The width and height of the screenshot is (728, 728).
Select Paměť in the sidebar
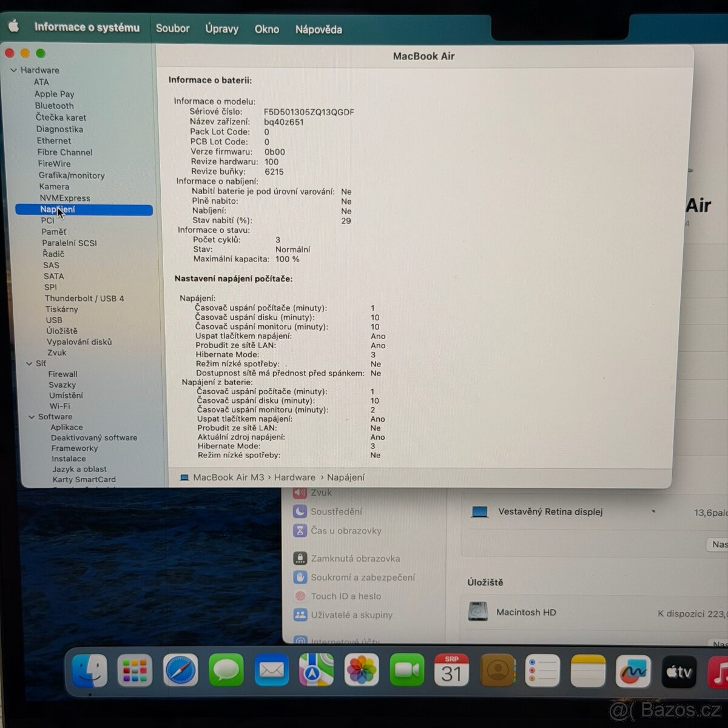click(54, 232)
